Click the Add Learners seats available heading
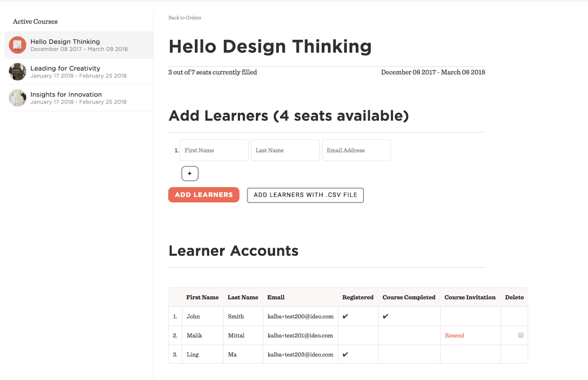This screenshot has height=380, width=588. [x=289, y=116]
